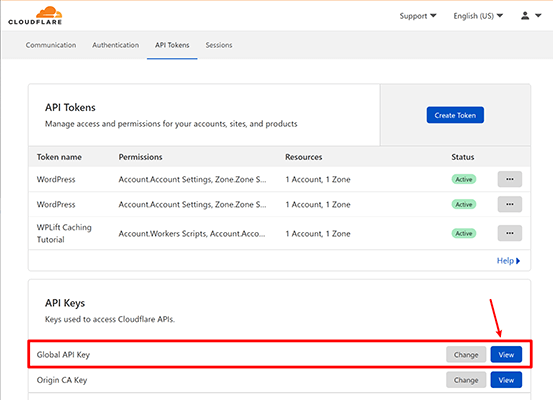Click the Resources column header

[304, 157]
